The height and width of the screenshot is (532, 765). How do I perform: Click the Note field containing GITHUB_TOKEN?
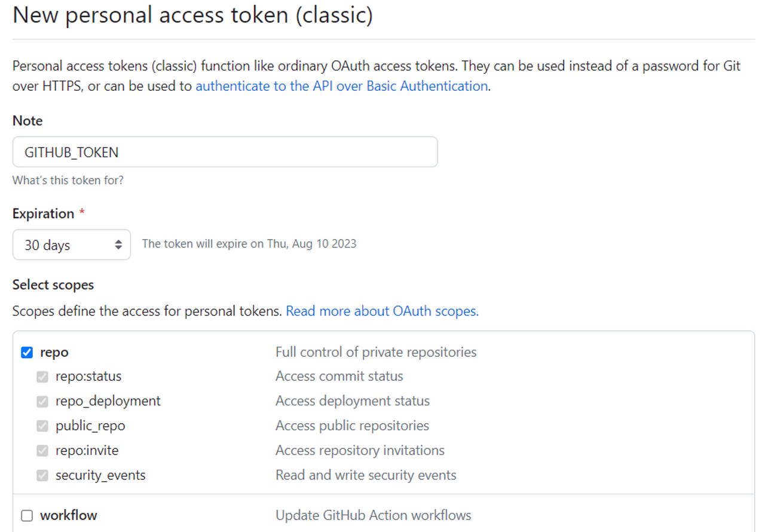(x=225, y=152)
